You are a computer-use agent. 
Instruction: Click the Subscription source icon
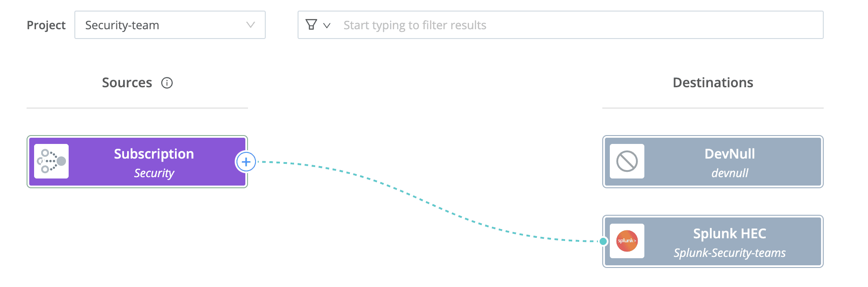pos(52,162)
